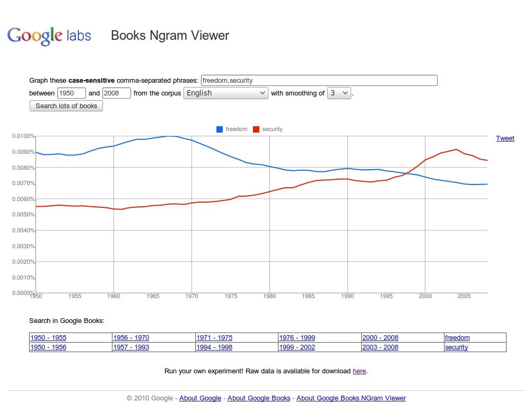Click the end year field showing 2008

[116, 93]
